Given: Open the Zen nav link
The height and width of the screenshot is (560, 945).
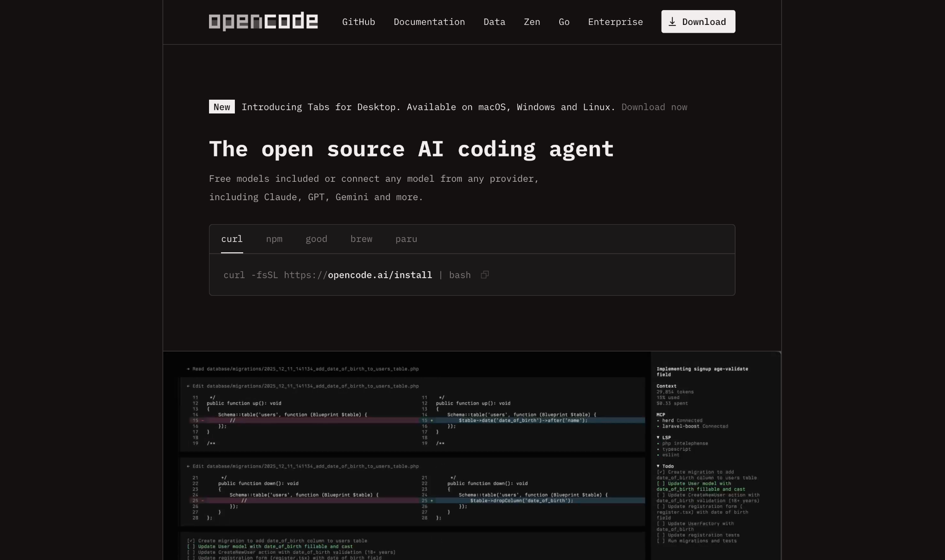Looking at the screenshot, I should 532,22.
